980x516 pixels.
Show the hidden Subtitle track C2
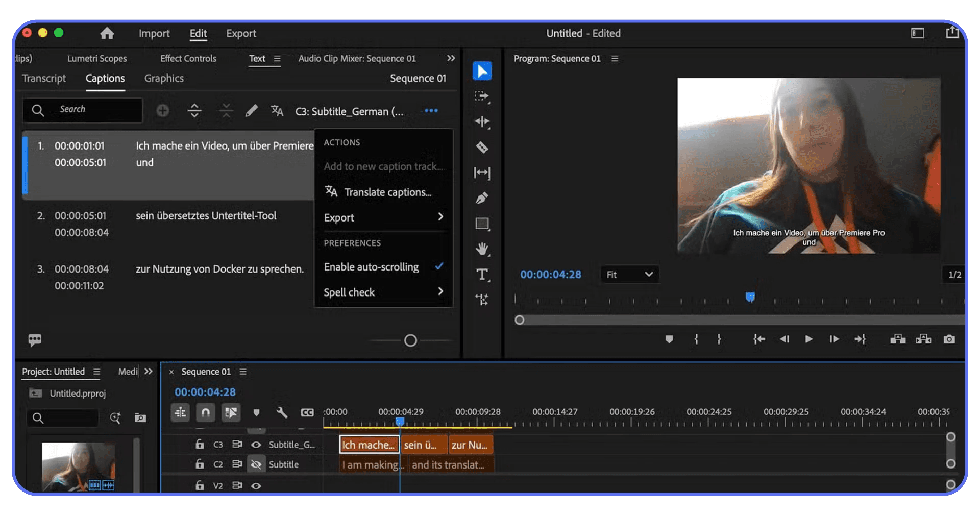256,464
